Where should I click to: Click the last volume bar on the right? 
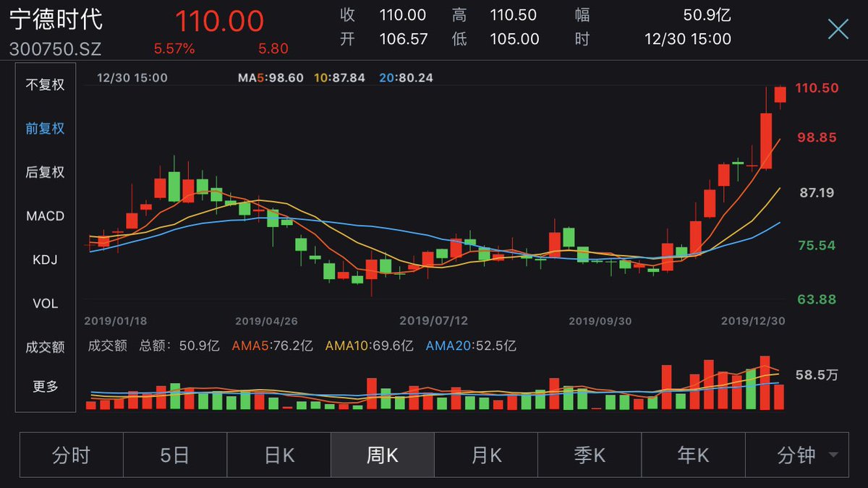coord(779,398)
